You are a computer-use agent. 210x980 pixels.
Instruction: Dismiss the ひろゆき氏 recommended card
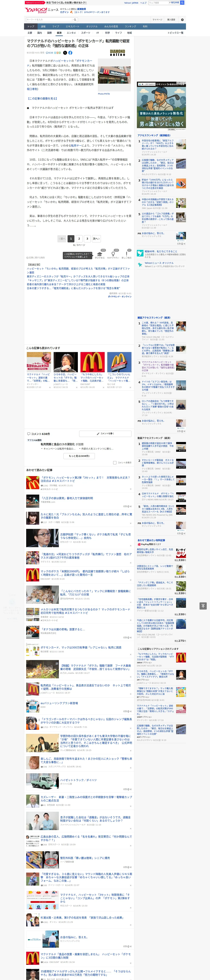(76, 387)
